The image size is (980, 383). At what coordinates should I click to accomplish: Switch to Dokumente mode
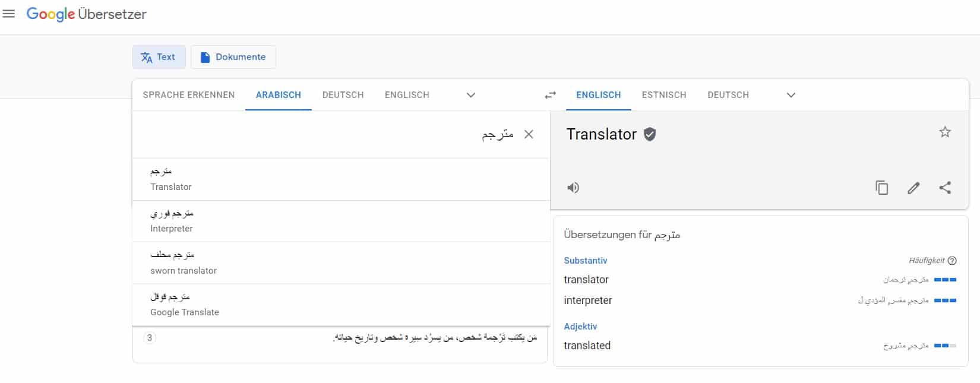[233, 57]
